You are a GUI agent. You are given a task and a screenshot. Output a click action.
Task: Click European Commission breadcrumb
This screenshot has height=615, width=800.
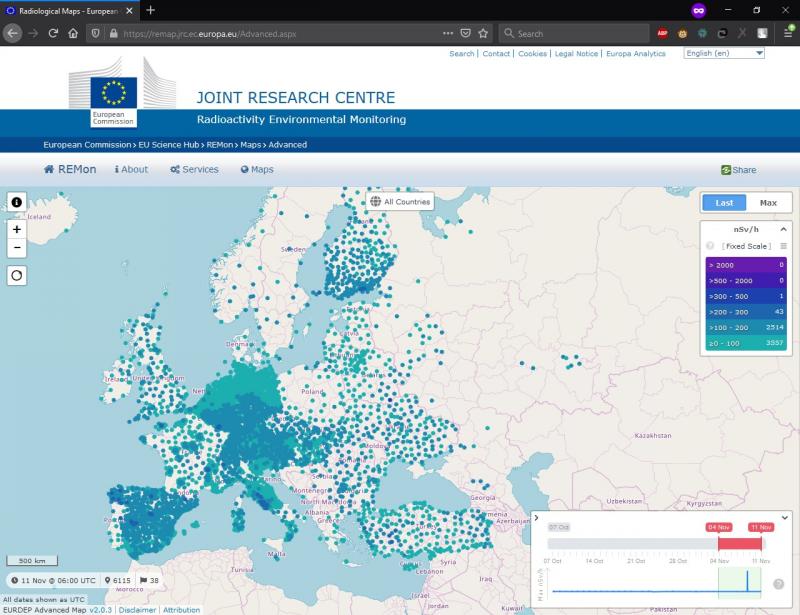point(87,145)
